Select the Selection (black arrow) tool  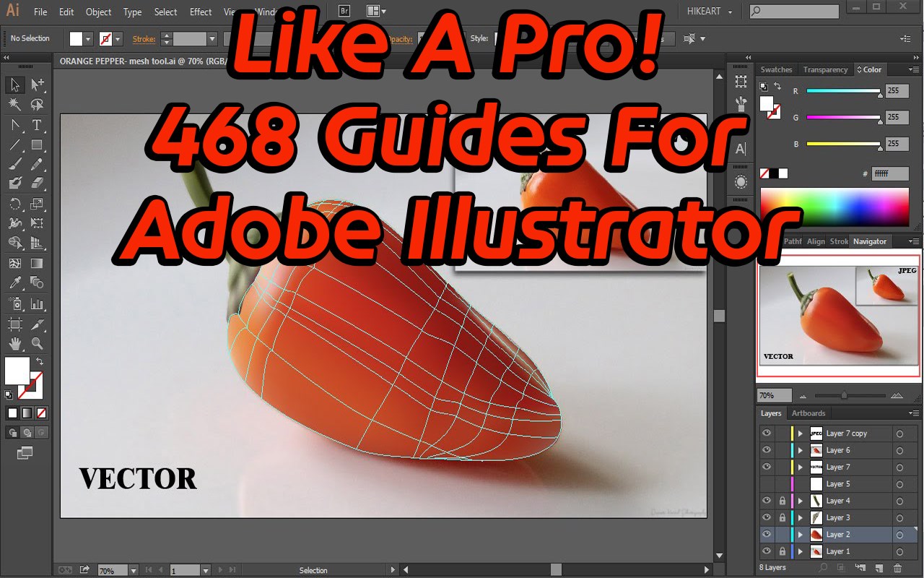pyautogui.click(x=15, y=85)
